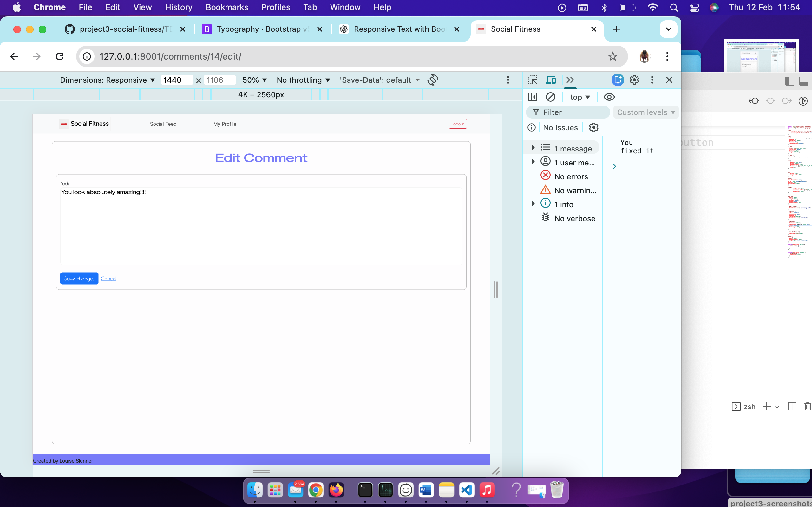Open Visual Studio Code from the Dock

pyautogui.click(x=467, y=490)
